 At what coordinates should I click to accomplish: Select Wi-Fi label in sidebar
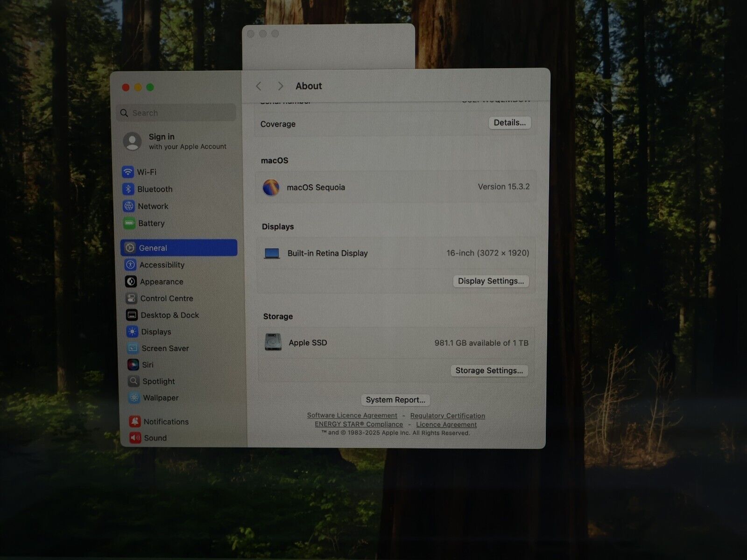click(147, 172)
